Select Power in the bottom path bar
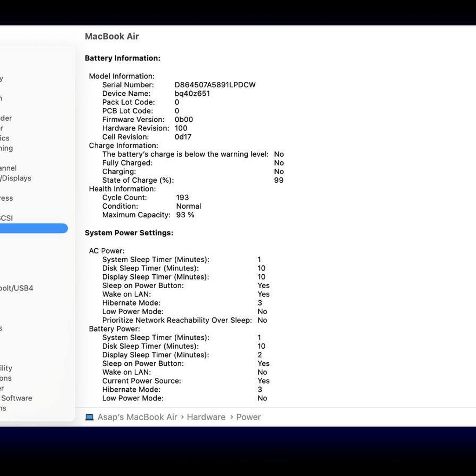The height and width of the screenshot is (476, 476). (248, 417)
